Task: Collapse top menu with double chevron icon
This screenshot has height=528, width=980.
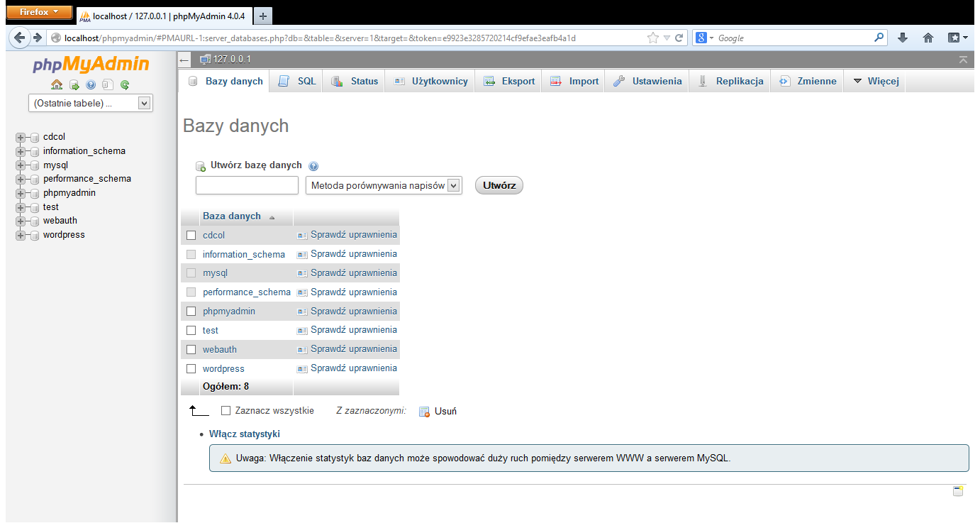Action: pyautogui.click(x=962, y=60)
